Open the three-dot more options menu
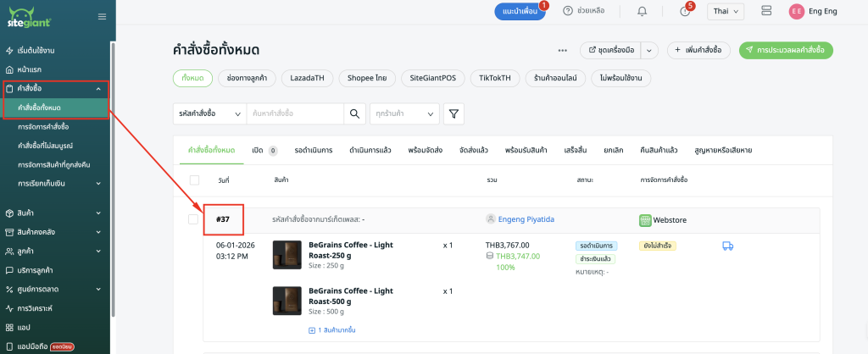 562,51
